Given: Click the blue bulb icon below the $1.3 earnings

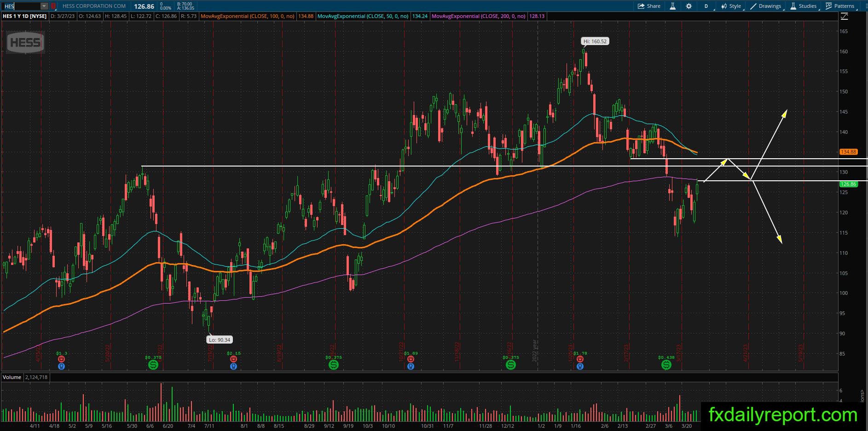Looking at the screenshot, I should pos(61,367).
